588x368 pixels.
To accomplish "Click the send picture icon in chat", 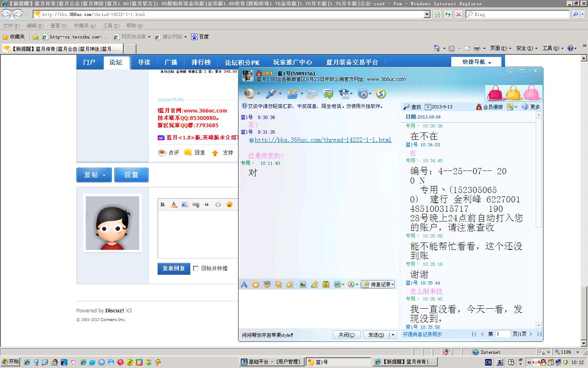I will (x=303, y=285).
